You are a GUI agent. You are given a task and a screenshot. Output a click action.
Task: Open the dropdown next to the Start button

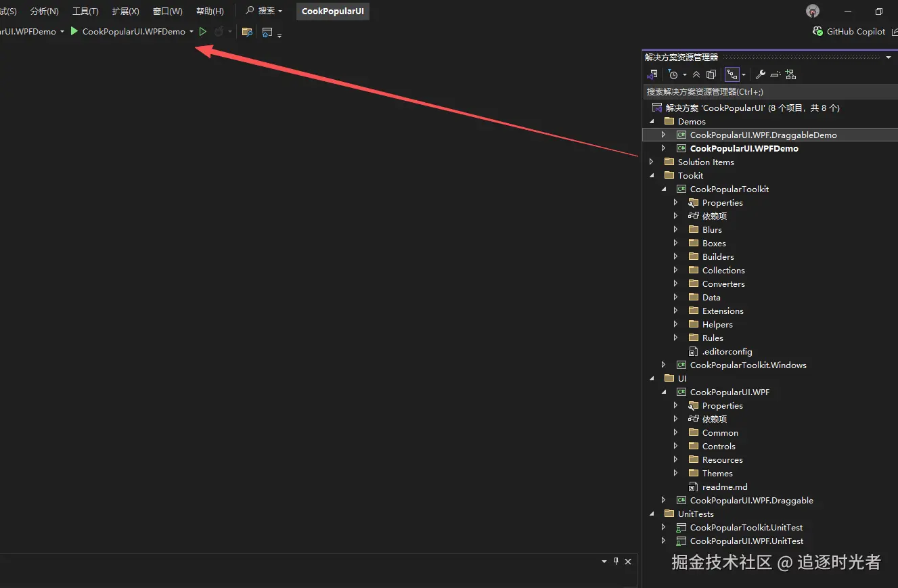(x=192, y=32)
